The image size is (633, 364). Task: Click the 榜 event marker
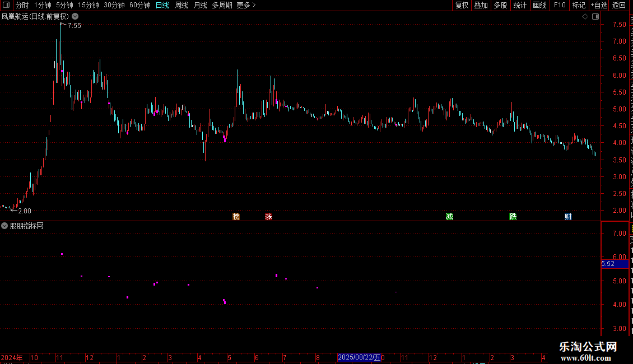(x=236, y=217)
